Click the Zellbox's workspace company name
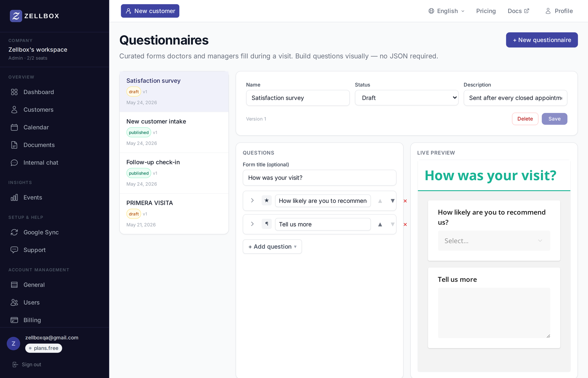Image resolution: width=588 pixels, height=378 pixels. point(38,50)
